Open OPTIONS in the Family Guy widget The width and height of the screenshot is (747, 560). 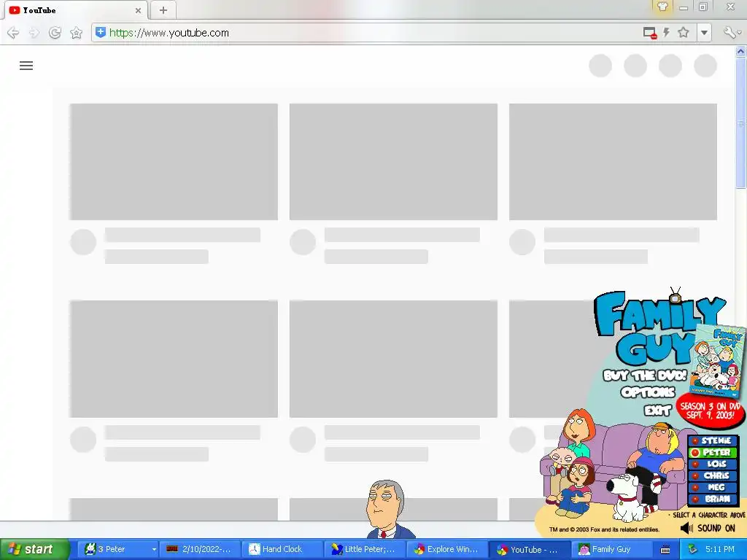coord(648,392)
